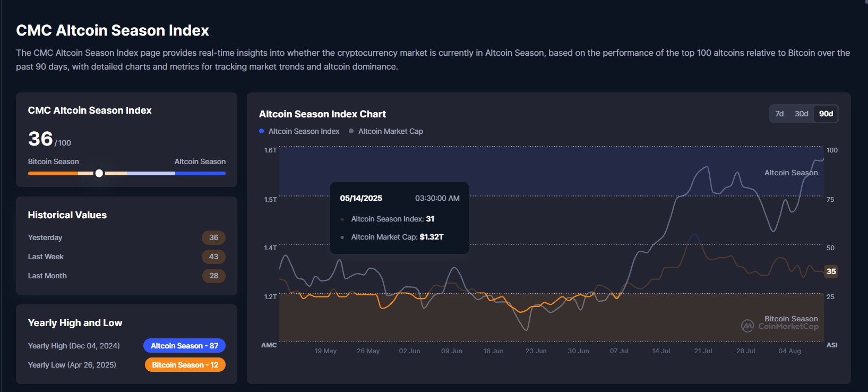The image size is (868, 392).
Task: Click the tooltip's Altcoin Market Cap dot
Action: coord(342,237)
